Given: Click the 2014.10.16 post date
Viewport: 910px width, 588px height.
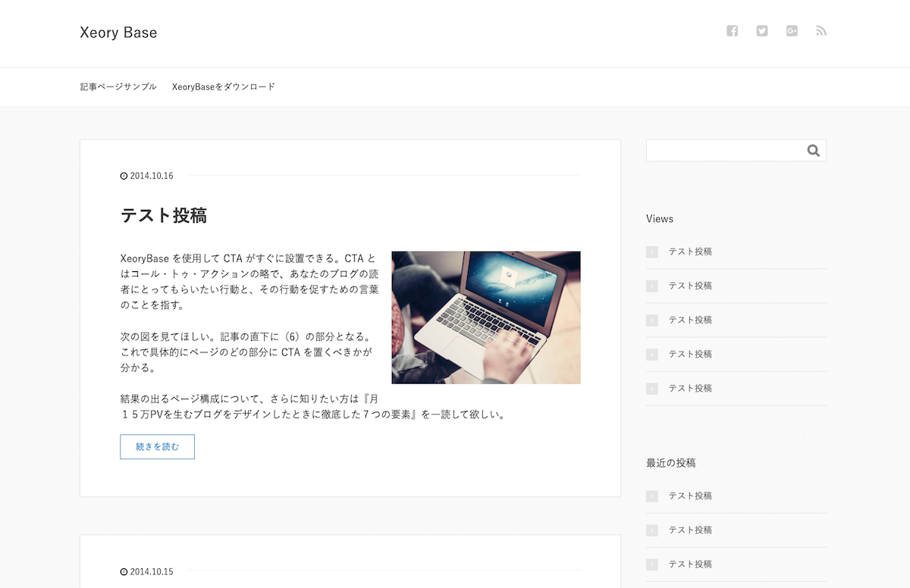Looking at the screenshot, I should click(152, 176).
